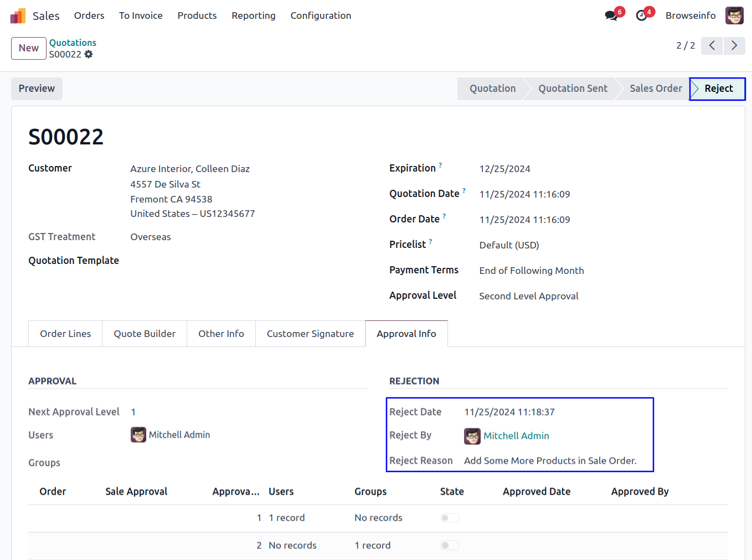Screen dimensions: 752x560
Task: Click Mitchell Admin avatar under Users
Action: tap(138, 435)
